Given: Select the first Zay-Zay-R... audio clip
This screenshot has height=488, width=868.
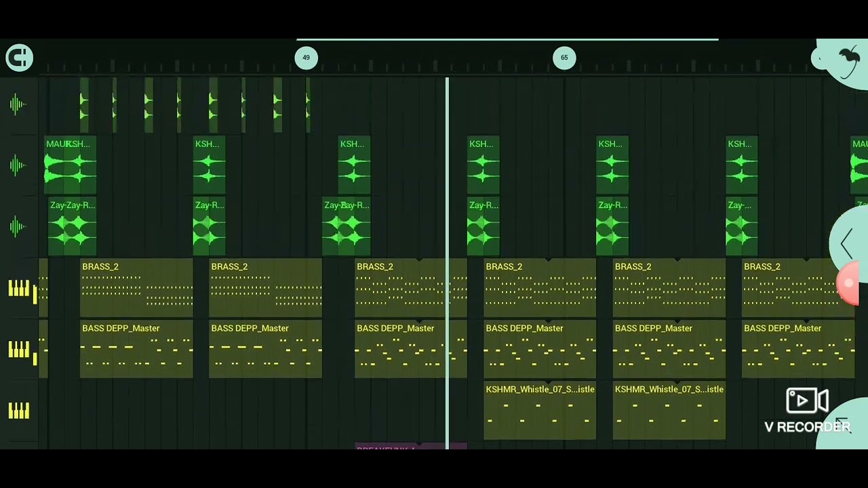Looking at the screenshot, I should (72, 226).
